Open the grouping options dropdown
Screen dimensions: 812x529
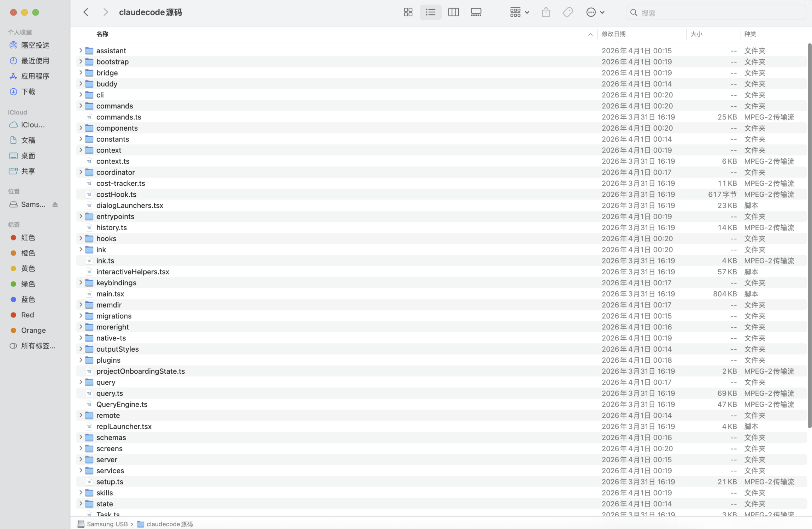pos(519,12)
